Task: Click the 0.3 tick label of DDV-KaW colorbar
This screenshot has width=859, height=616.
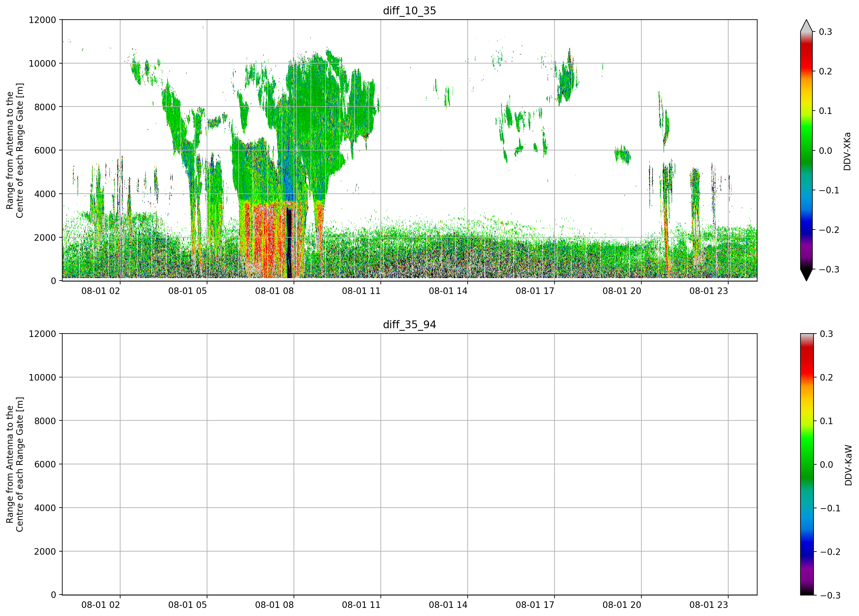Action: pos(826,334)
